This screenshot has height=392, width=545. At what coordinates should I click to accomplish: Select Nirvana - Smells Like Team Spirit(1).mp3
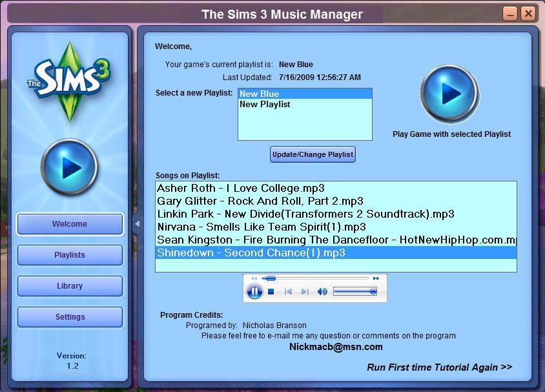point(336,227)
